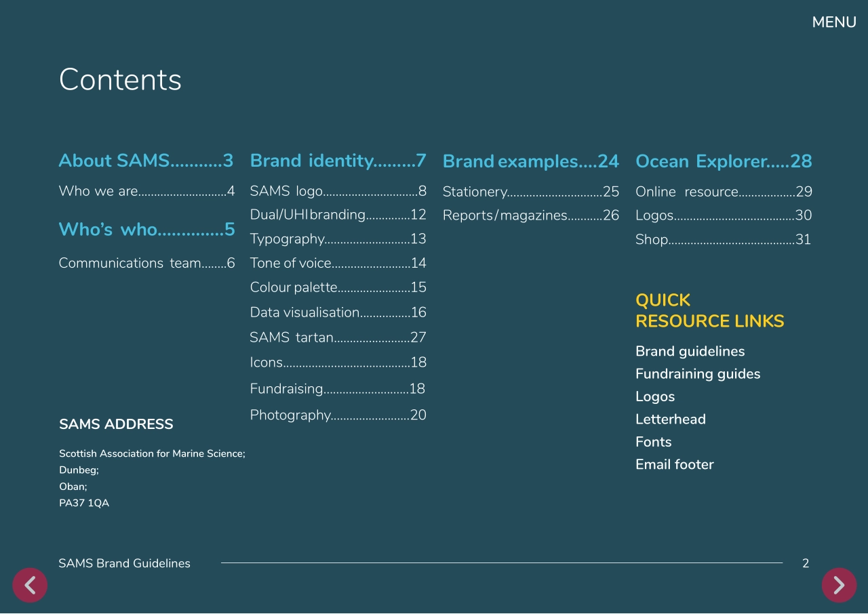Jump to Brand identity section
Image resolution: width=868 pixels, height=614 pixels.
[x=338, y=161]
